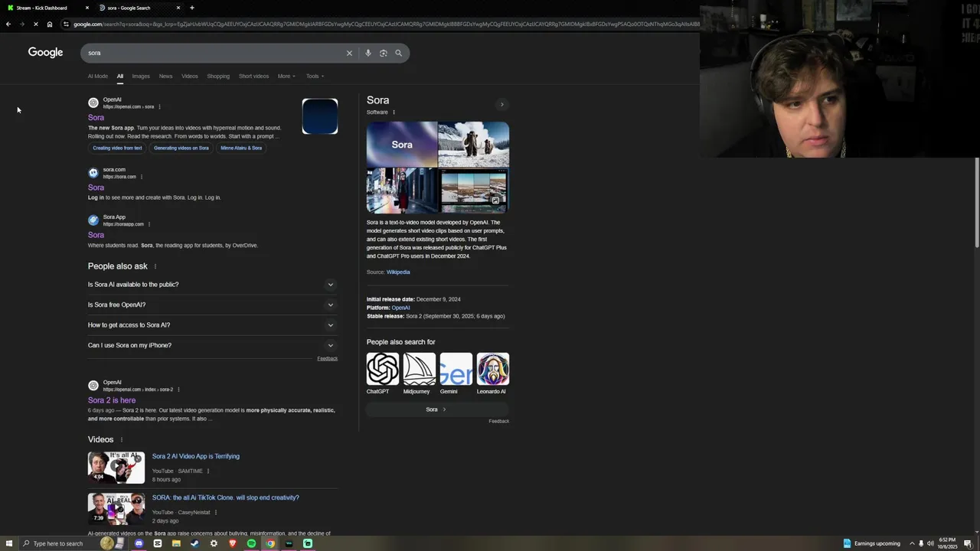980x551 pixels.
Task: Close the sora - Google Search tab
Action: [178, 8]
